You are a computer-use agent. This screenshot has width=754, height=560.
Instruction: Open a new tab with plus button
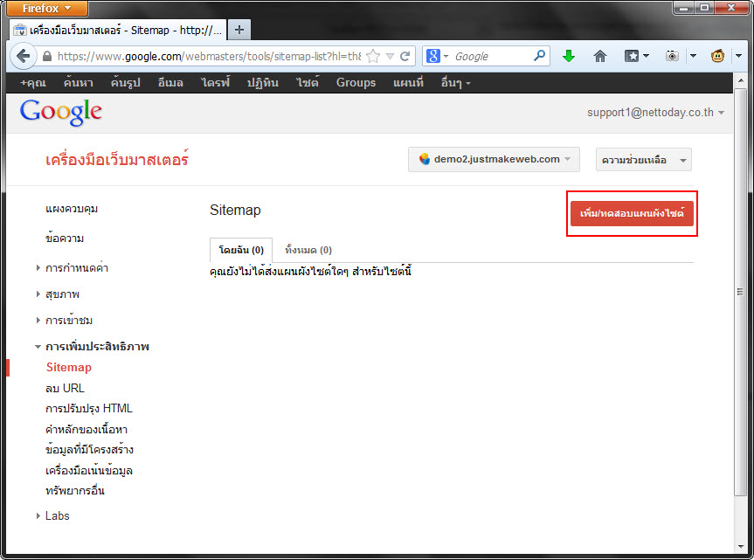[239, 30]
